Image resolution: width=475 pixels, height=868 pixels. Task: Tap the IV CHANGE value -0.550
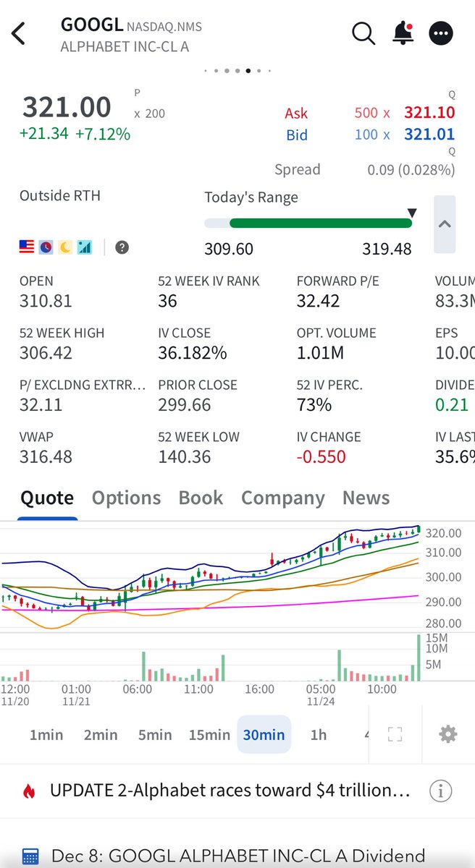tap(321, 457)
